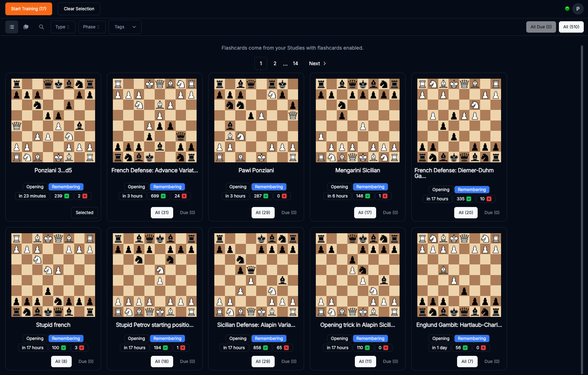Image resolution: width=588 pixels, height=375 pixels.
Task: Select the All (510) tab
Action: 571,27
